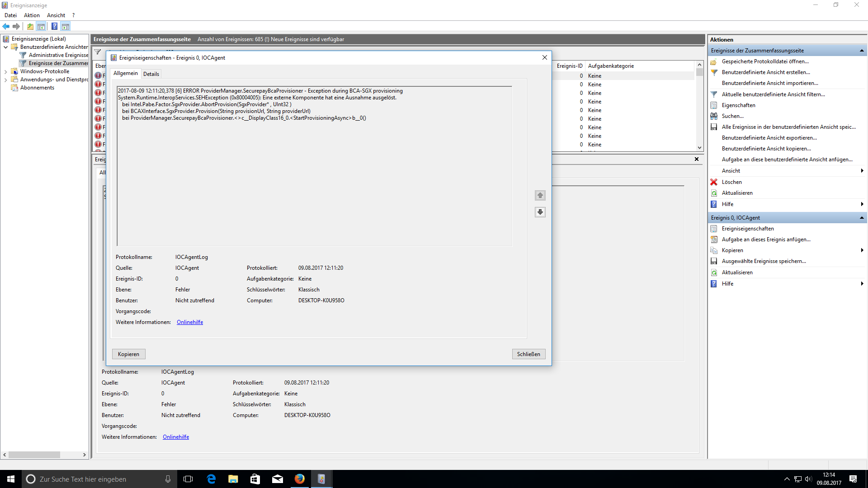868x488 pixels.
Task: Click the Aktuelle benutzerdefinierte Ansicht filtern icon
Action: pyautogui.click(x=714, y=94)
